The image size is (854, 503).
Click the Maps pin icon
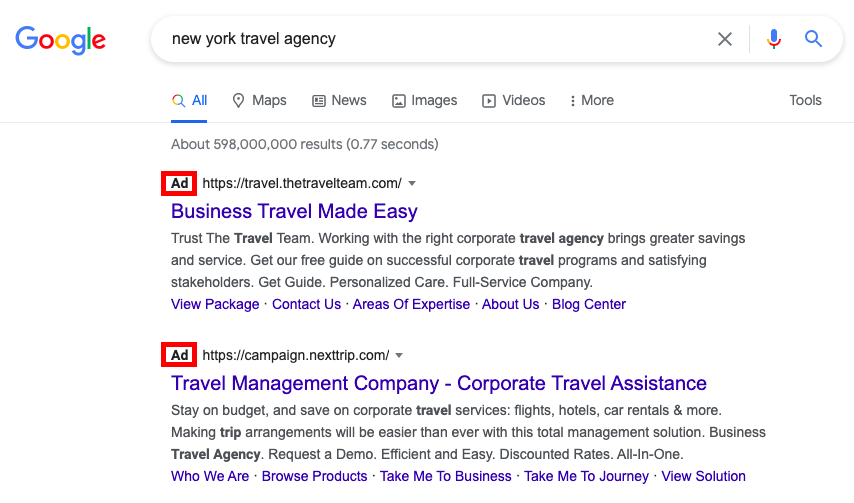(238, 101)
